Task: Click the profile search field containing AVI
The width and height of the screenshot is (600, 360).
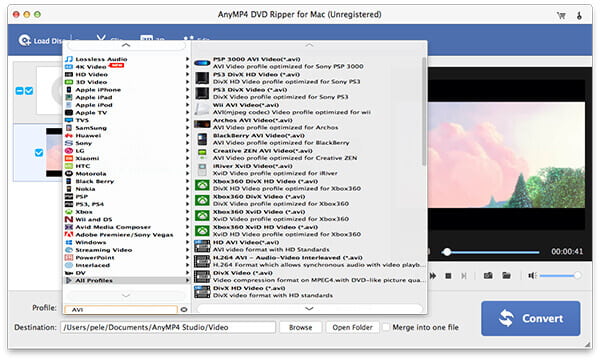Action: pyautogui.click(x=121, y=310)
